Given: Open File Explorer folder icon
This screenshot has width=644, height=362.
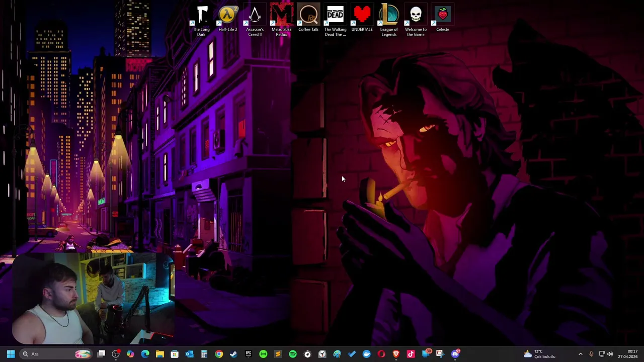Looking at the screenshot, I should tap(159, 354).
